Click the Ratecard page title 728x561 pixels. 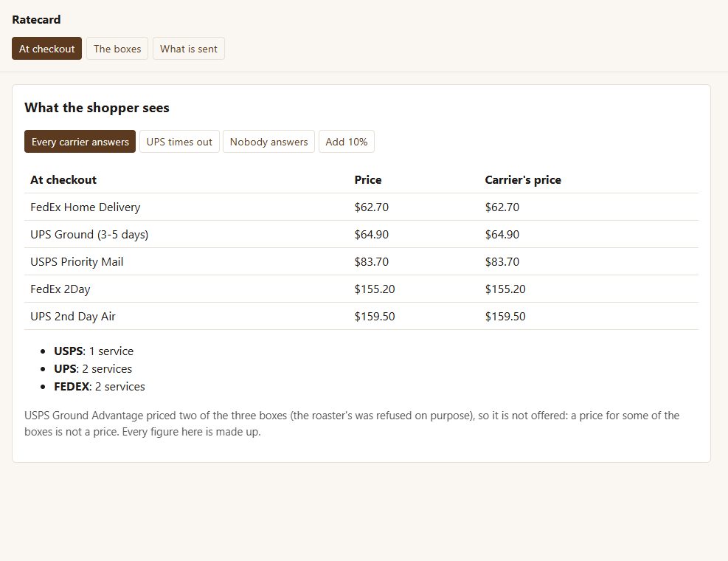pos(36,19)
